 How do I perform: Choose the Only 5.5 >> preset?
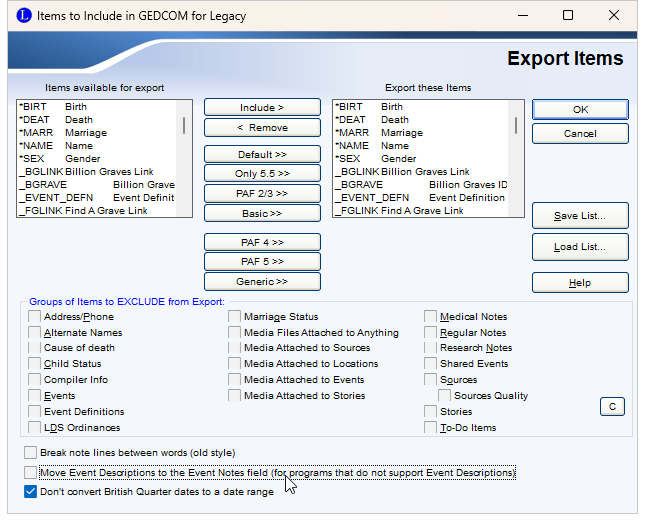coord(262,174)
